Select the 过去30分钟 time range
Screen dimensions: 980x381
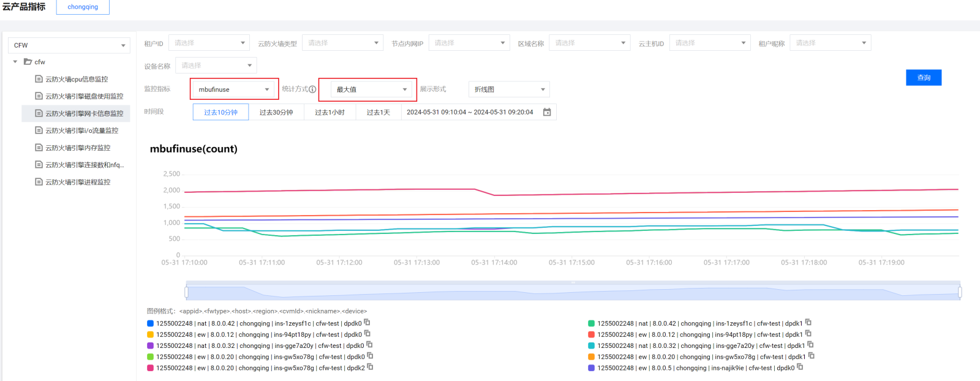pos(276,112)
